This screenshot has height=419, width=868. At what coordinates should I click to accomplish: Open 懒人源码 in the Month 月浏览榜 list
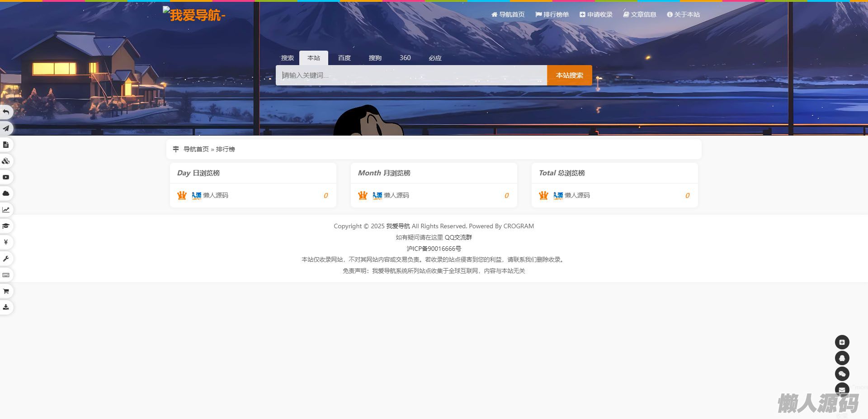396,195
